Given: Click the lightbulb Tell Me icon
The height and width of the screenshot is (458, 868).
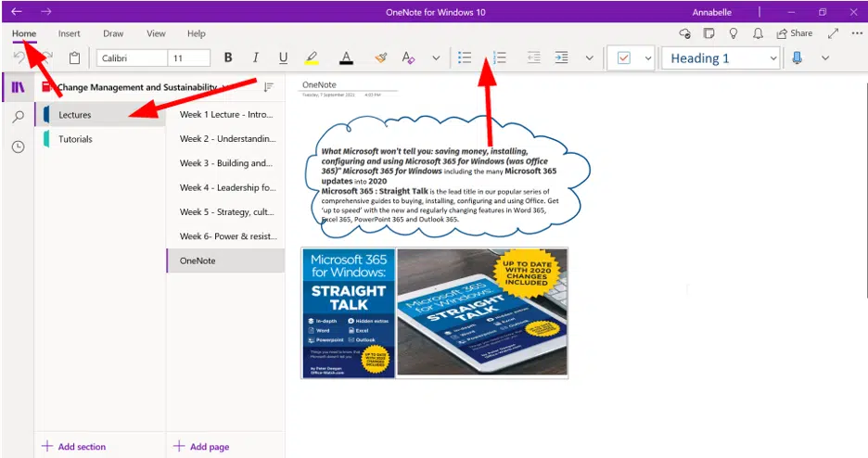Looking at the screenshot, I should click(734, 33).
